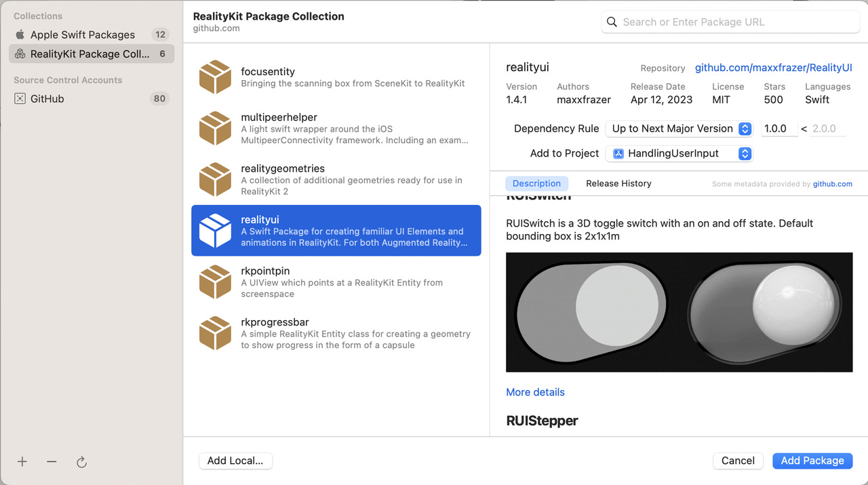This screenshot has width=868, height=485.
Task: Click the MIT license value
Action: pos(721,100)
